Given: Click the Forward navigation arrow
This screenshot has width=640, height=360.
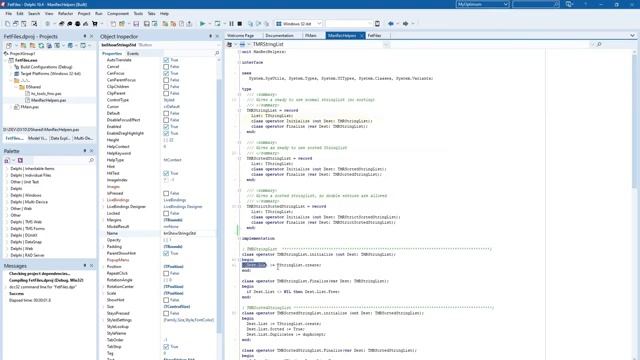Looking at the screenshot, I should coord(405,24).
